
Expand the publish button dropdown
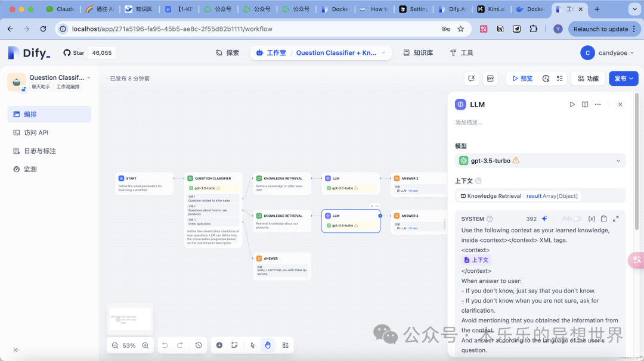pos(631,79)
